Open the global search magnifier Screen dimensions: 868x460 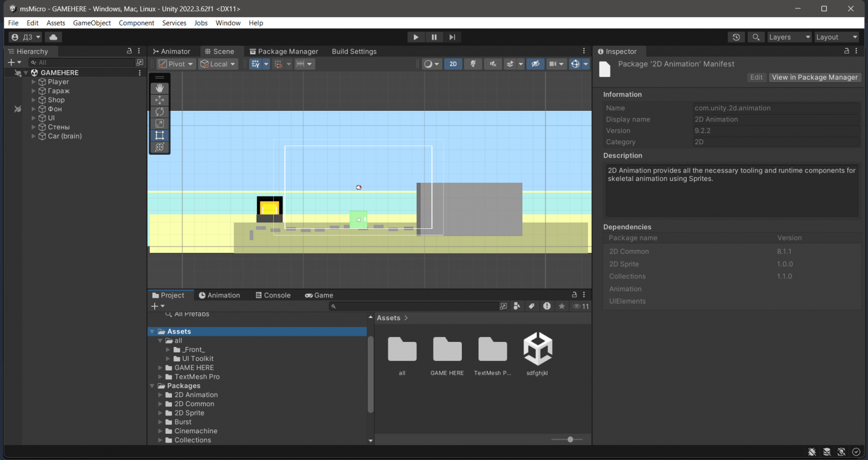[x=756, y=37]
